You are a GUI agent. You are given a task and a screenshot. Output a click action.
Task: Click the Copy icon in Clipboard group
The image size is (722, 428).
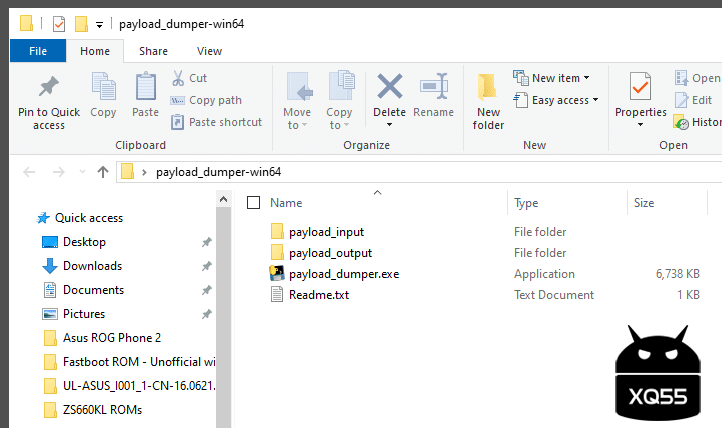point(103,88)
